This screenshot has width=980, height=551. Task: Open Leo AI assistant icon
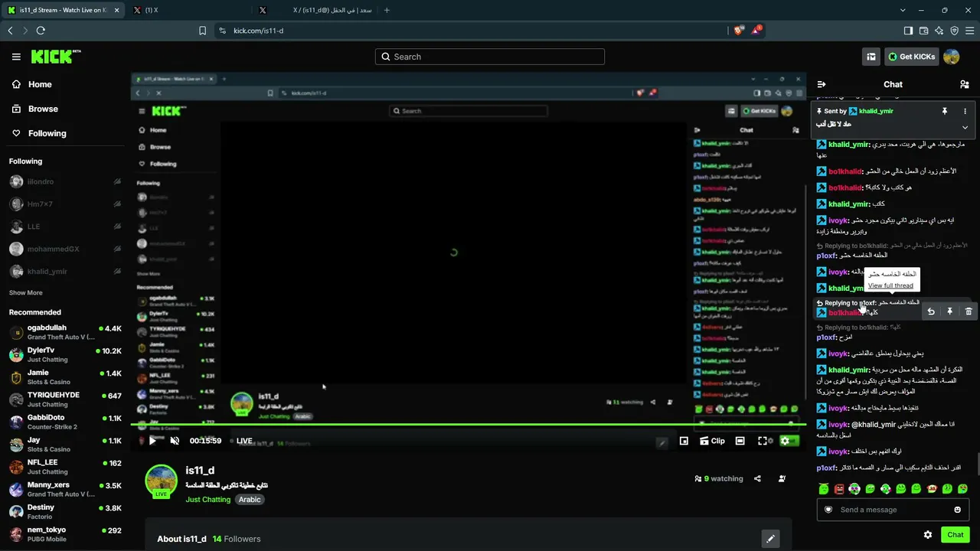tap(939, 31)
